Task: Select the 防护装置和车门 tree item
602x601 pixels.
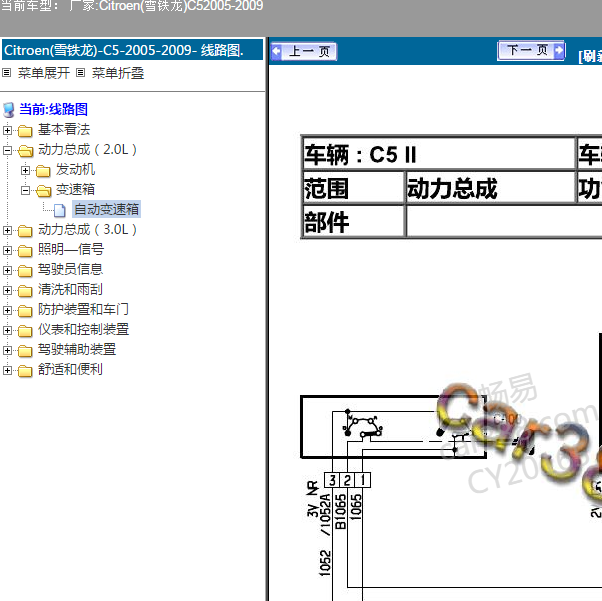Action: [83, 309]
